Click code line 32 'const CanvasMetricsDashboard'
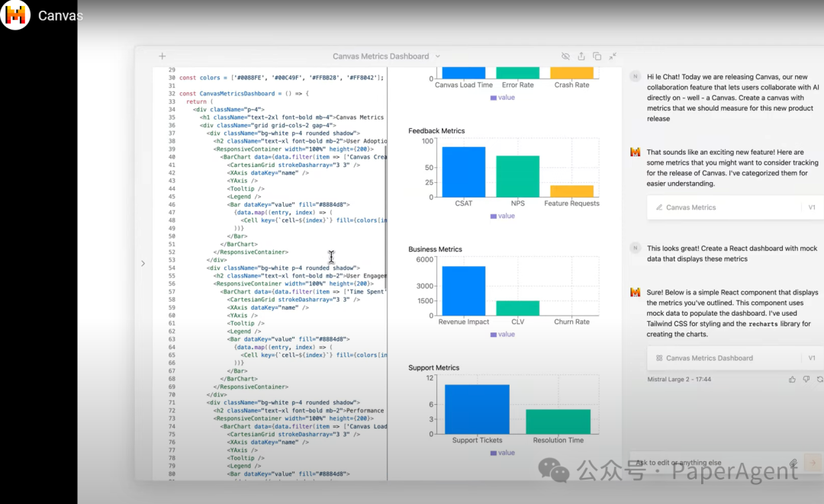824x504 pixels. 244,94
